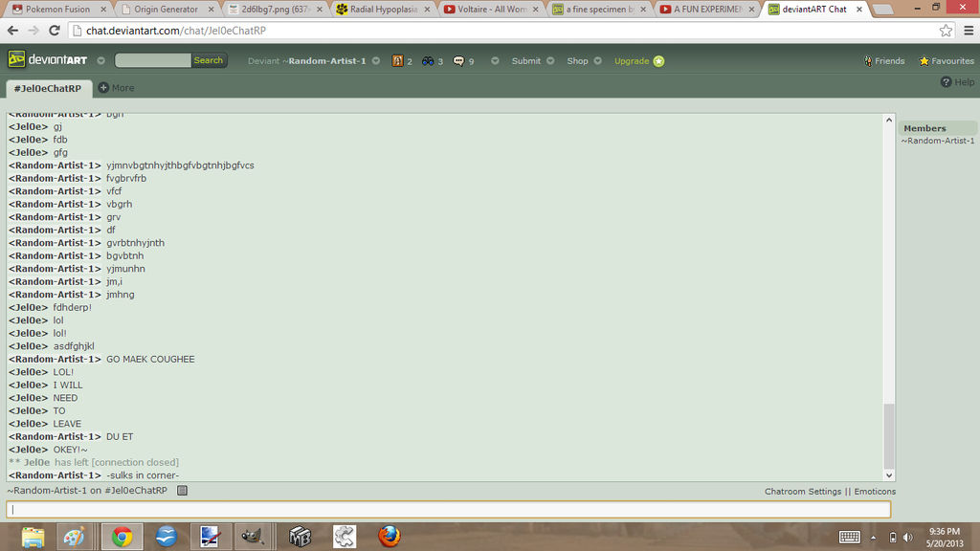Click the "-sulks in corner-" message
The width and height of the screenshot is (980, 551).
tap(143, 475)
